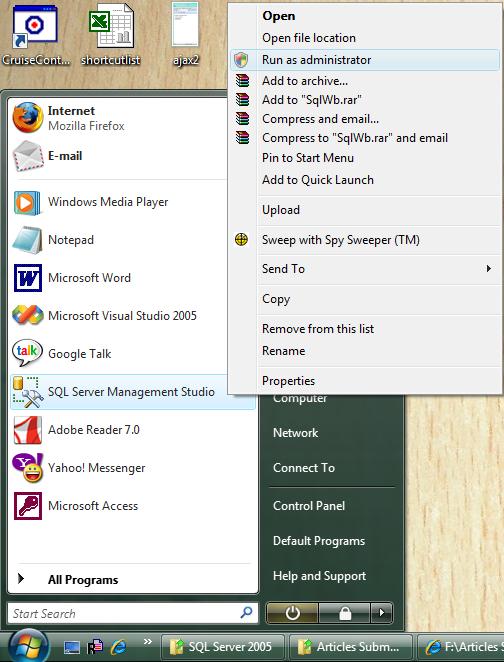The height and width of the screenshot is (662, 504).
Task: Switch to F:\Articles Internet Explorer window
Action: coord(461,647)
